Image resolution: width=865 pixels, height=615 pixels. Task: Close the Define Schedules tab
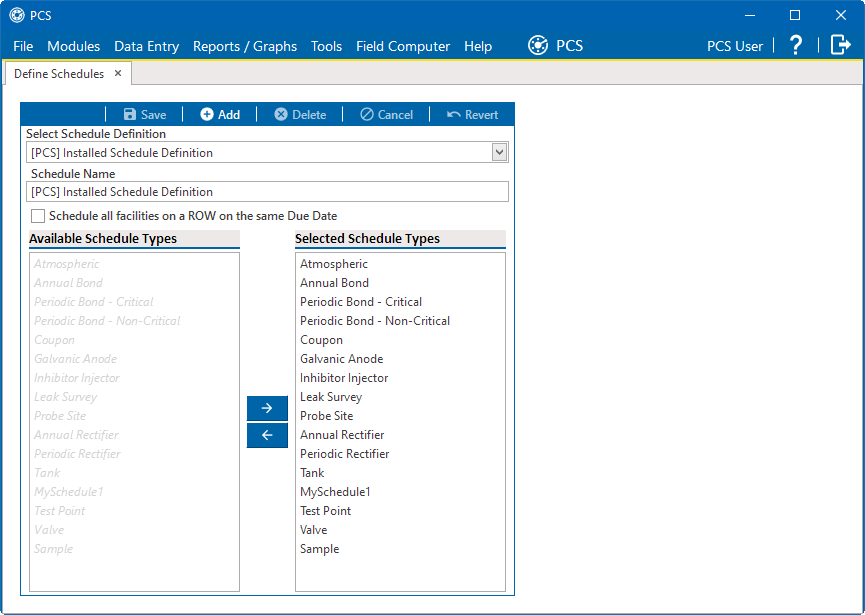[118, 73]
